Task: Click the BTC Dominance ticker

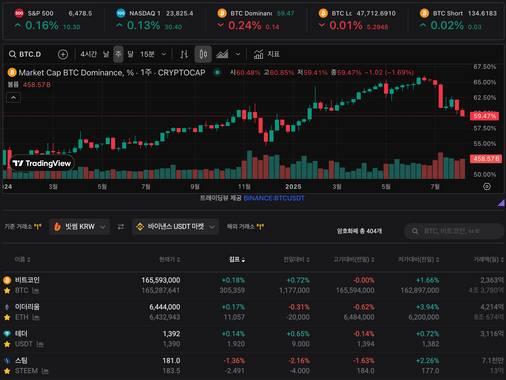Action: (256, 20)
